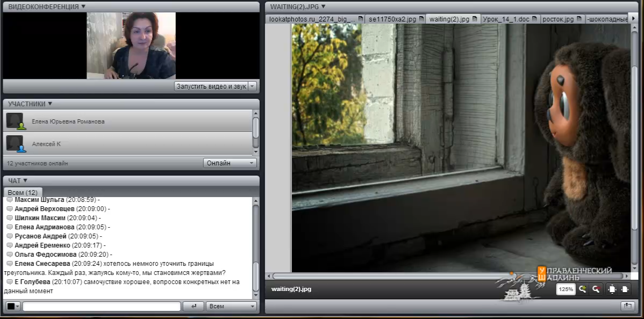Click the waiting(2).jpg file name below the image
The image size is (644, 319).
(x=291, y=289)
